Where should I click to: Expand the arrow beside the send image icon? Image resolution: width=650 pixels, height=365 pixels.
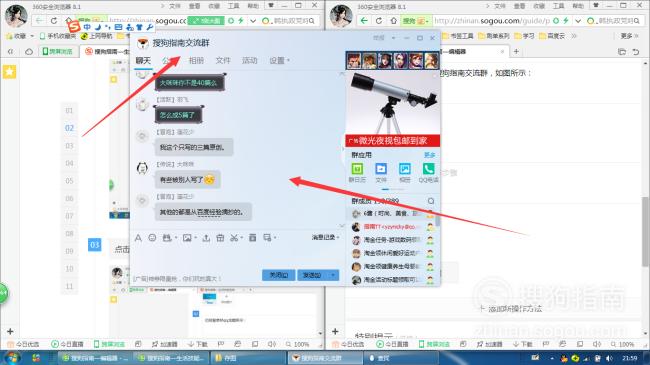pyautogui.click(x=195, y=238)
